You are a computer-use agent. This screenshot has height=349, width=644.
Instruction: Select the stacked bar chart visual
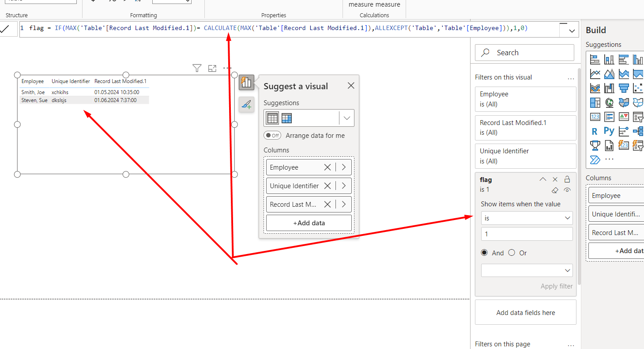(595, 59)
